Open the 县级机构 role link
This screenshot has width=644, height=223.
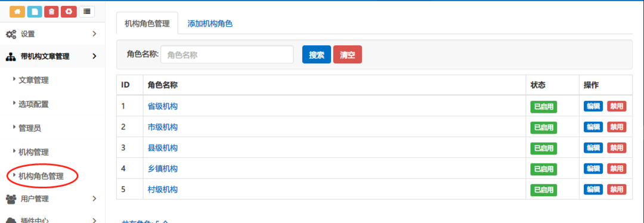[163, 148]
